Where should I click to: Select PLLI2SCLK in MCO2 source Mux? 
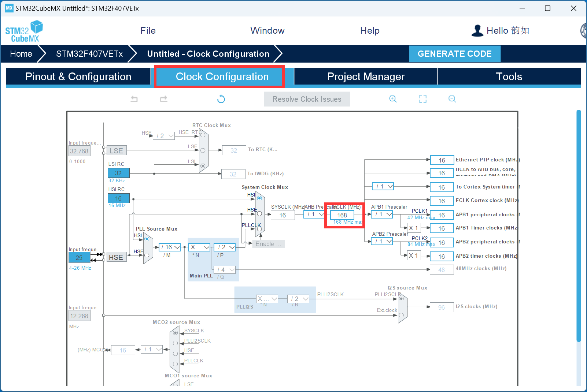(176, 343)
